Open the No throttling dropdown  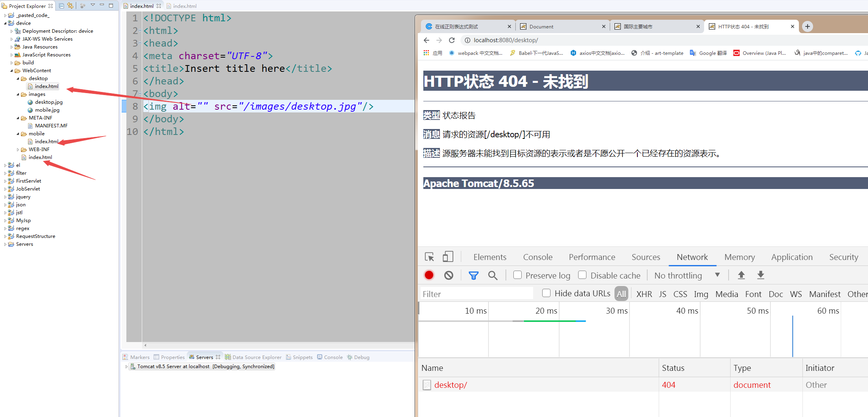687,275
